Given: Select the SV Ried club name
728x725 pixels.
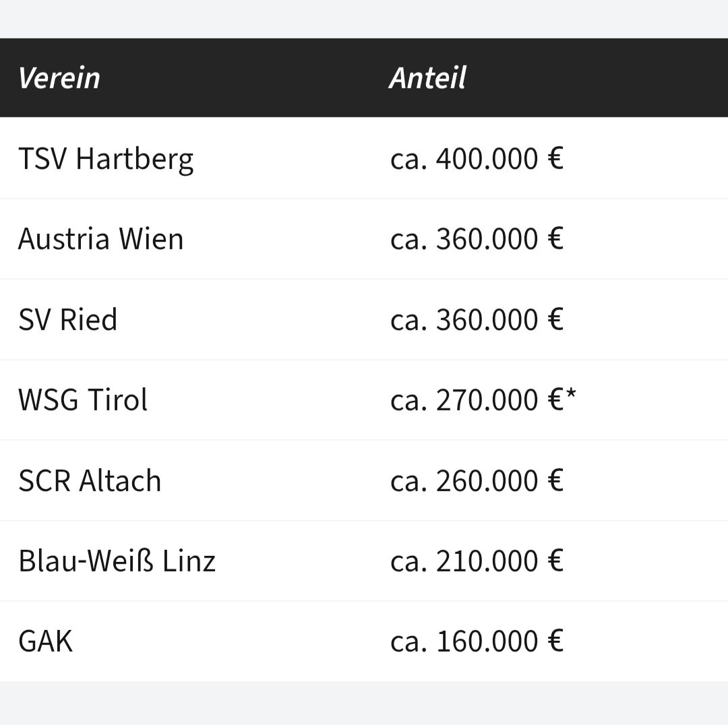Looking at the screenshot, I should pos(67,319).
